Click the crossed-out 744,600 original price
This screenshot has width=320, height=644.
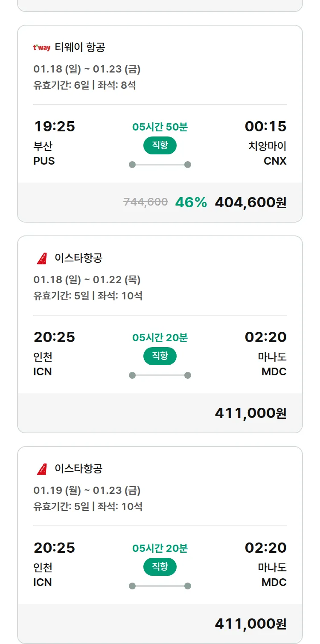[x=145, y=202]
